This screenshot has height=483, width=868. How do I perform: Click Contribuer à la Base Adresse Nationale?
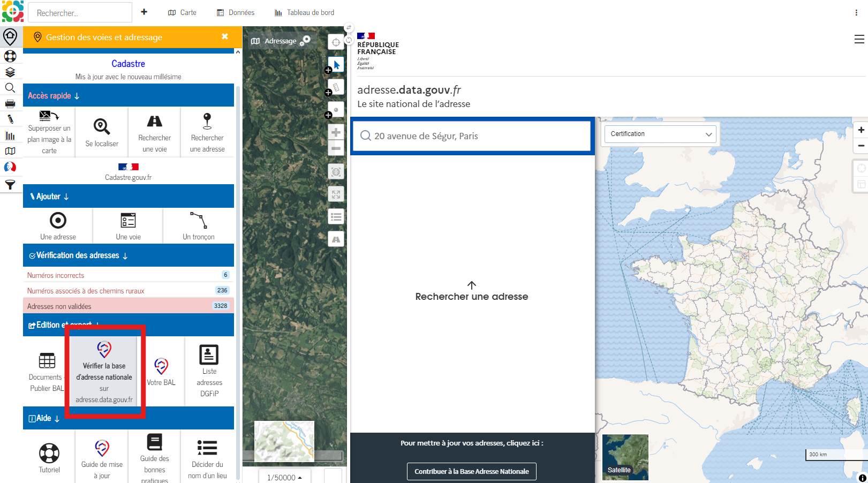[x=472, y=471]
